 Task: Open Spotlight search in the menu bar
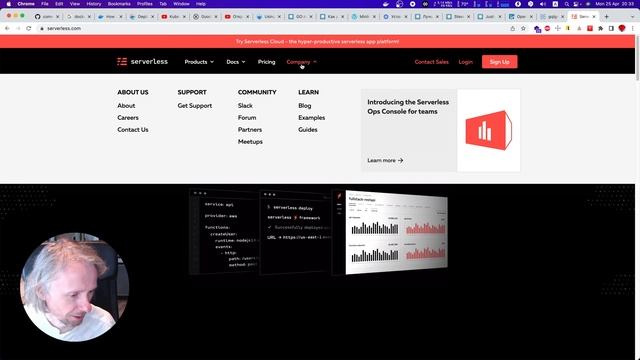567,4
